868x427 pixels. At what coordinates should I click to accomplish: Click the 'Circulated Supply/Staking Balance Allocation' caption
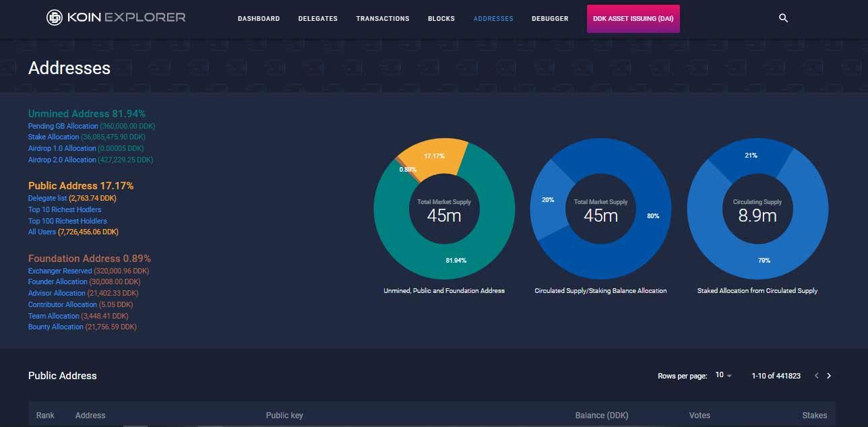pos(600,291)
